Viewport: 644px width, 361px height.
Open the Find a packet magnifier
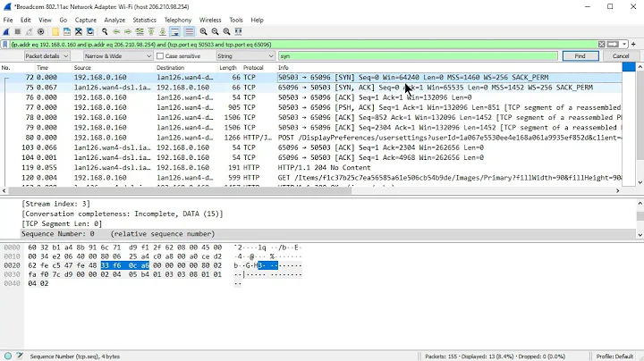point(105,31)
